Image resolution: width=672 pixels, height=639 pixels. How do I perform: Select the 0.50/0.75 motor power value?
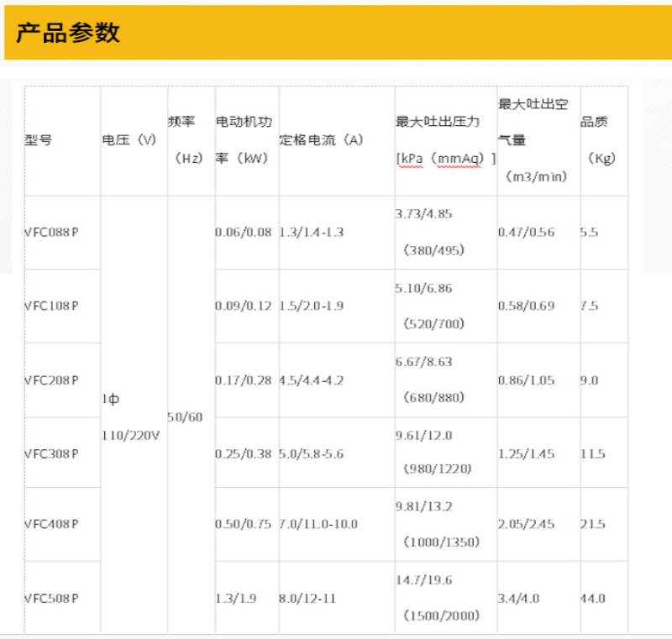[x=244, y=524]
